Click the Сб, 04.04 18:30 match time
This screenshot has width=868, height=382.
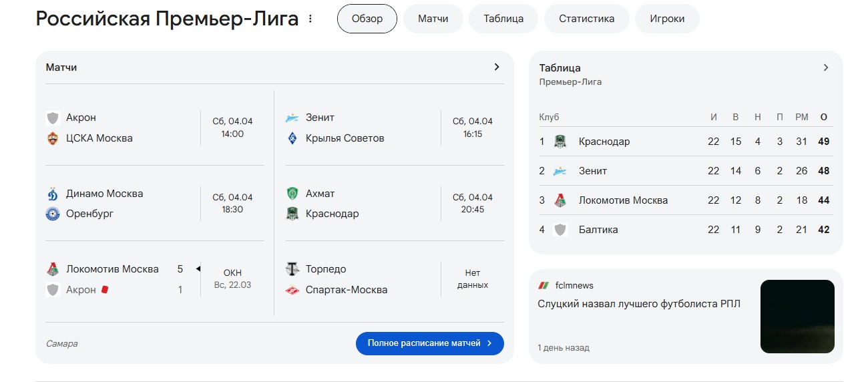[x=232, y=203]
